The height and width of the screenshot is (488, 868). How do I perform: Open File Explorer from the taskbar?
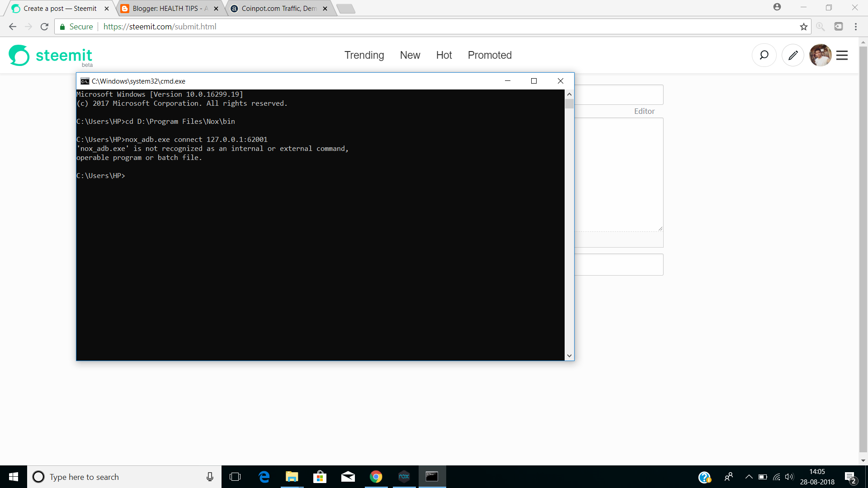tap(292, 477)
